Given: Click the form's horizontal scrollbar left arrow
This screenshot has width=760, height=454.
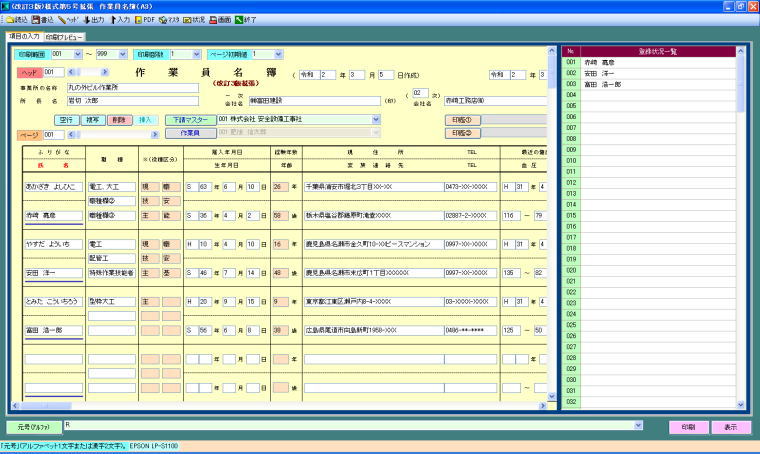Looking at the screenshot, I should [16, 406].
